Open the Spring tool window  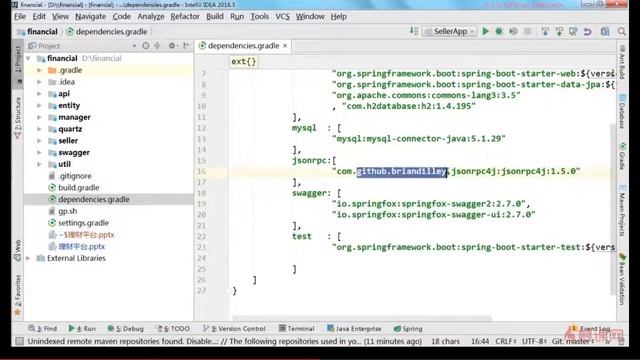click(x=408, y=329)
